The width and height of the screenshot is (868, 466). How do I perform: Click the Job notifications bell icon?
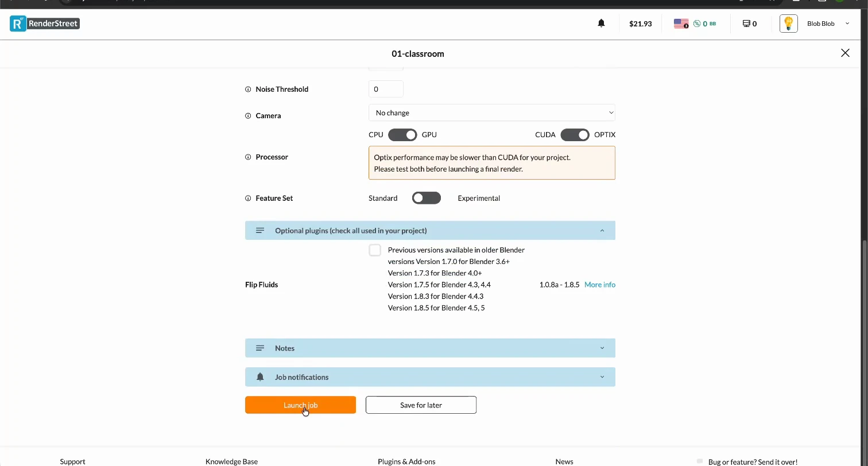260,376
